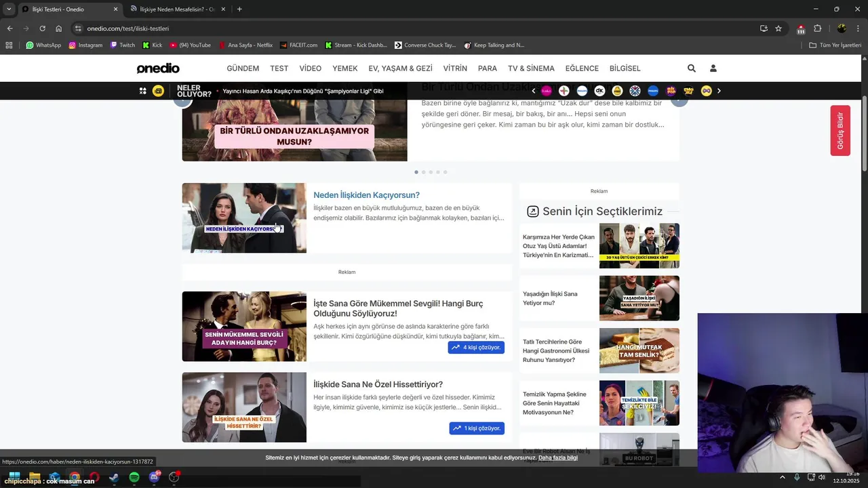Open the BİLGİSEL menu item
868x488 pixels.
(x=625, y=68)
